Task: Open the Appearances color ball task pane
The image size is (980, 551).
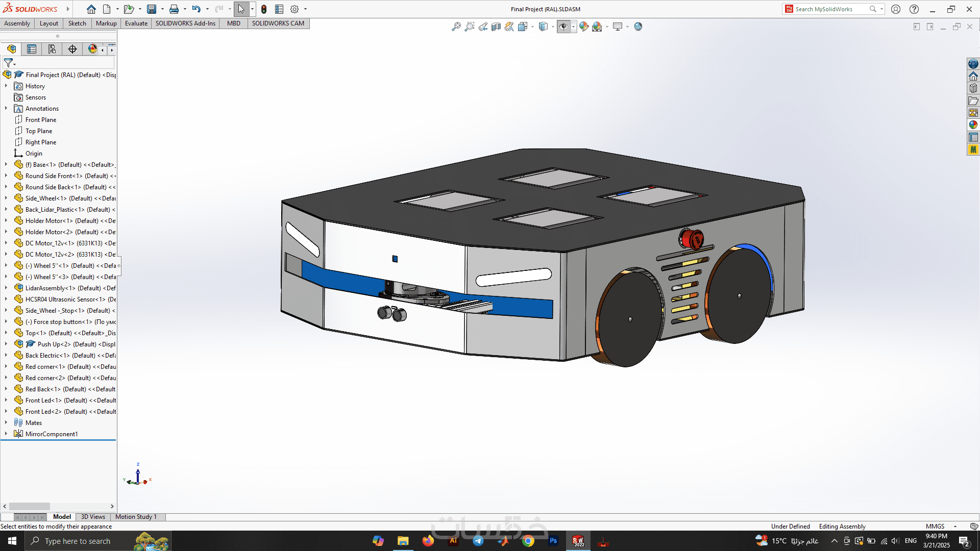Action: (x=973, y=125)
